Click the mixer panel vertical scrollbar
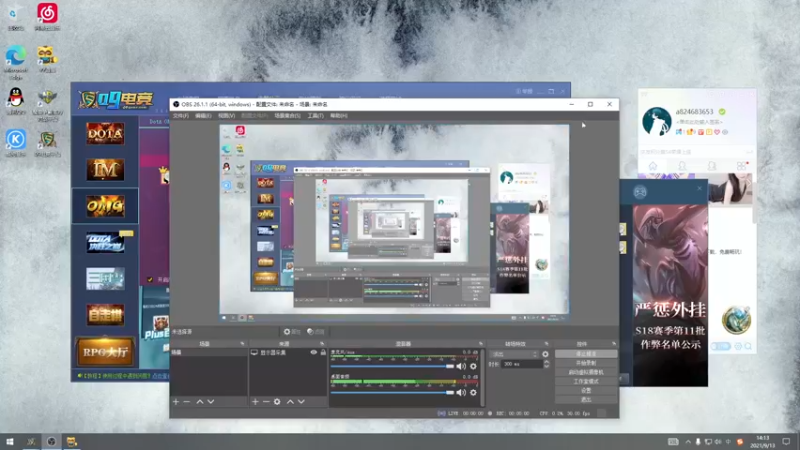This screenshot has height=450, width=800. coord(483,378)
